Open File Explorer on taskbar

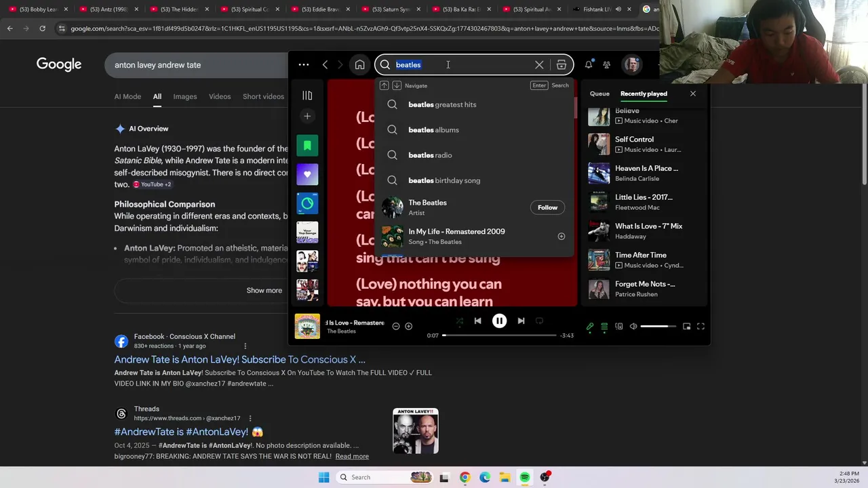(505, 477)
